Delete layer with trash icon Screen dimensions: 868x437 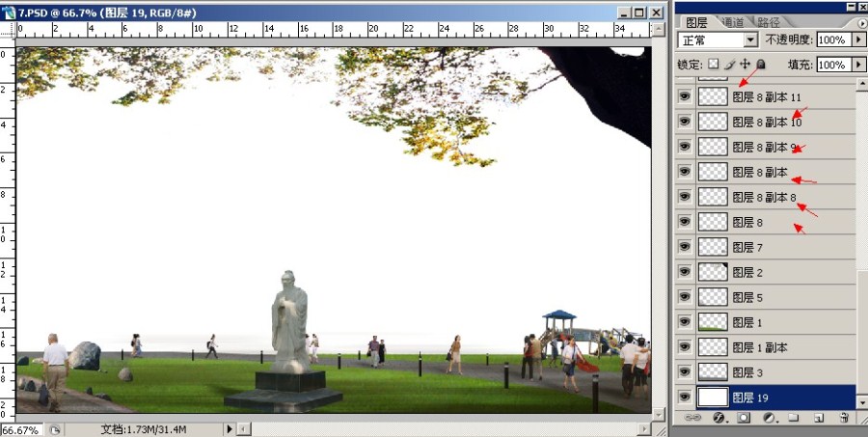844,418
